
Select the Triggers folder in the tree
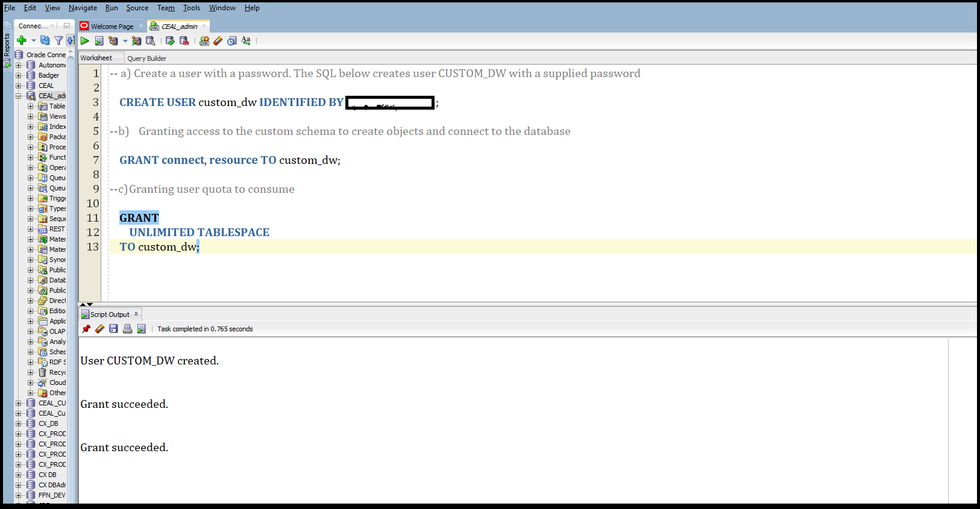(52, 198)
